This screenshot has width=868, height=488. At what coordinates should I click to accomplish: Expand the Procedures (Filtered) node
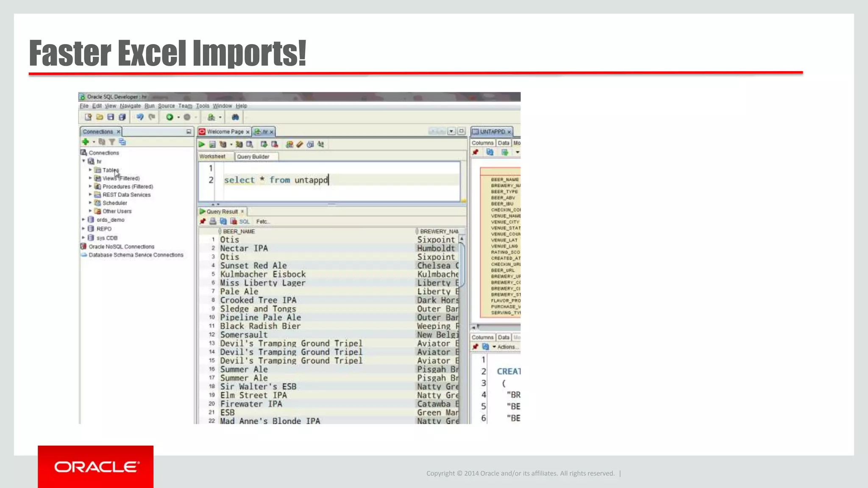point(90,186)
